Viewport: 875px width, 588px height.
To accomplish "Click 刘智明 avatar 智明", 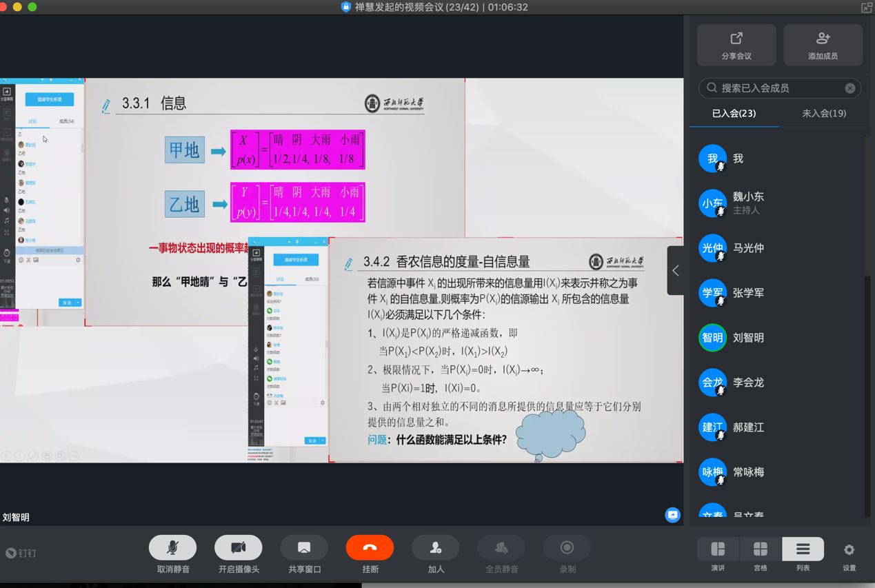I will click(x=712, y=338).
